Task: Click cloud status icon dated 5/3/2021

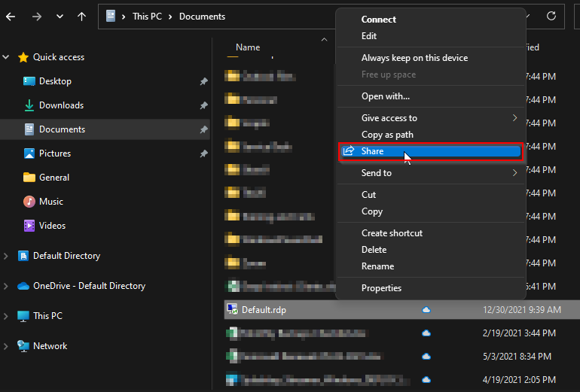Action: 426,357
